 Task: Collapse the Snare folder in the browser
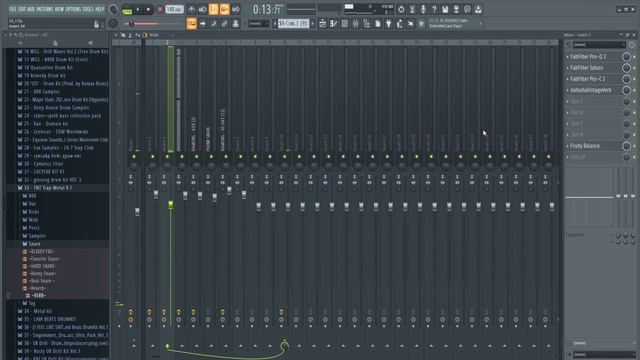pos(34,244)
